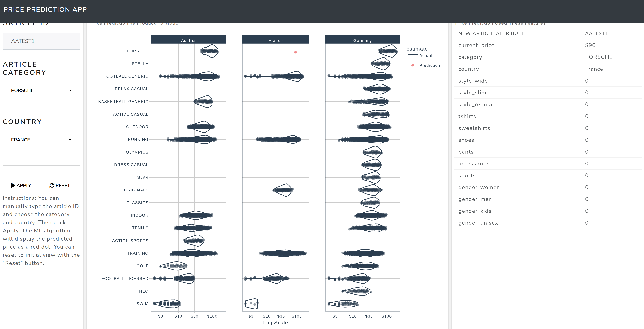
Task: Click the Germany facet header
Action: pos(363,40)
